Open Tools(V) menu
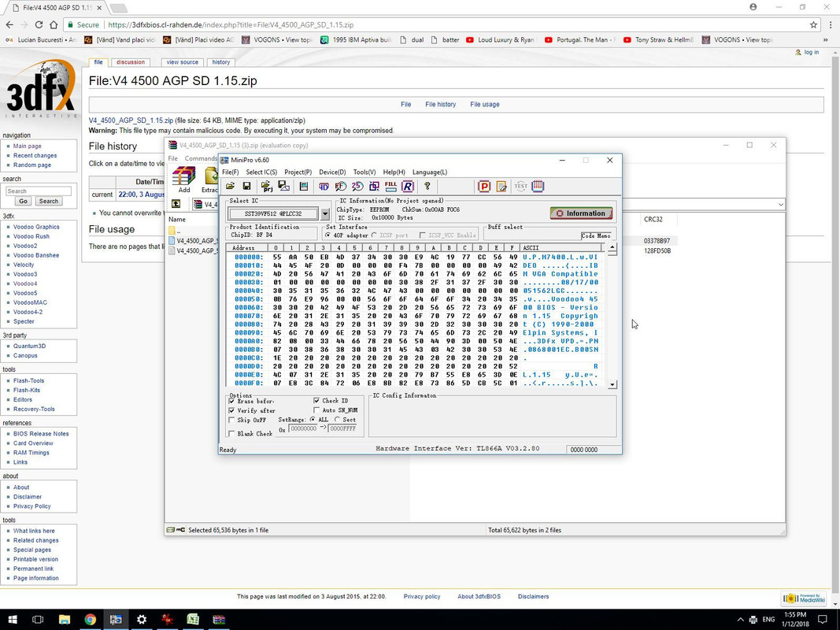The width and height of the screenshot is (840, 630). pyautogui.click(x=364, y=172)
